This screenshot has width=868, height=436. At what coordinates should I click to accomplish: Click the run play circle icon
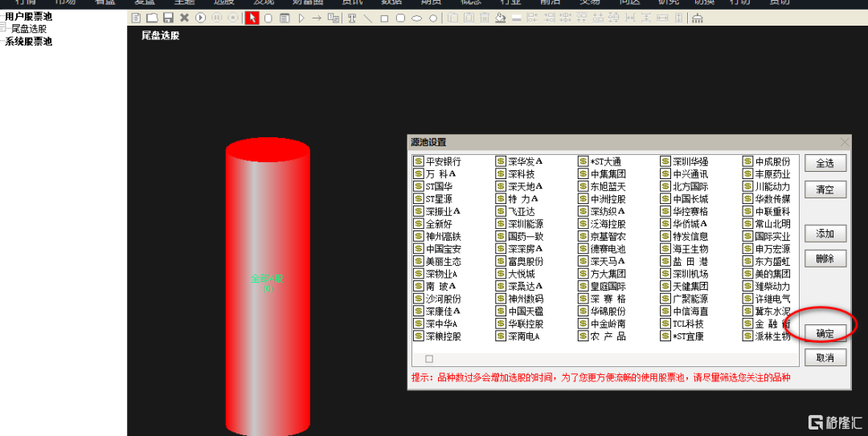(200, 18)
